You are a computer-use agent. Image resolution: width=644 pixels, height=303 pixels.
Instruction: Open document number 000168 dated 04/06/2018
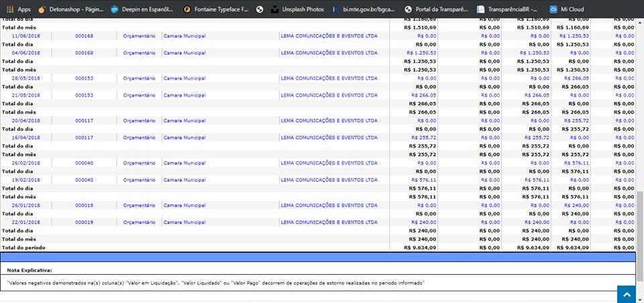(x=84, y=52)
